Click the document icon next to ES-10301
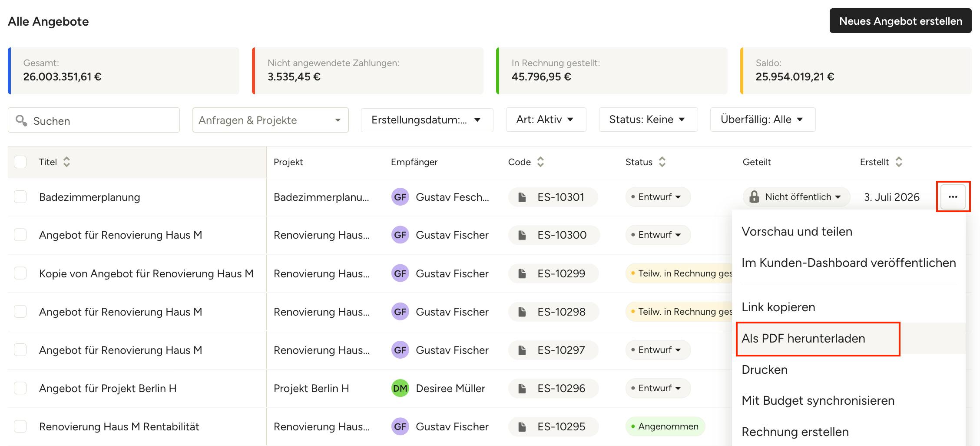The width and height of the screenshot is (980, 446). (522, 197)
